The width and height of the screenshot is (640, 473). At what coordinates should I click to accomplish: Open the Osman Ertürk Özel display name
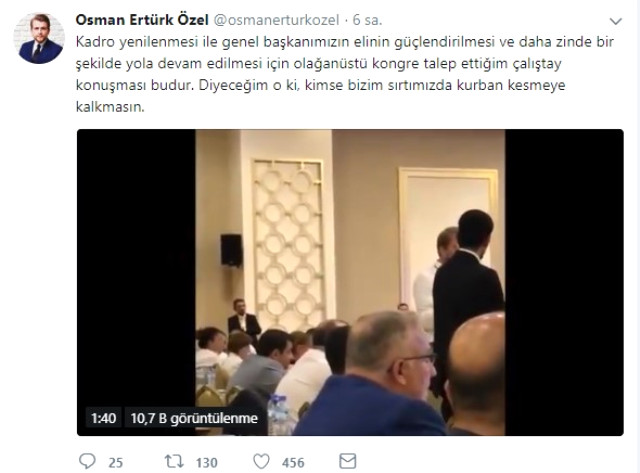pos(142,20)
